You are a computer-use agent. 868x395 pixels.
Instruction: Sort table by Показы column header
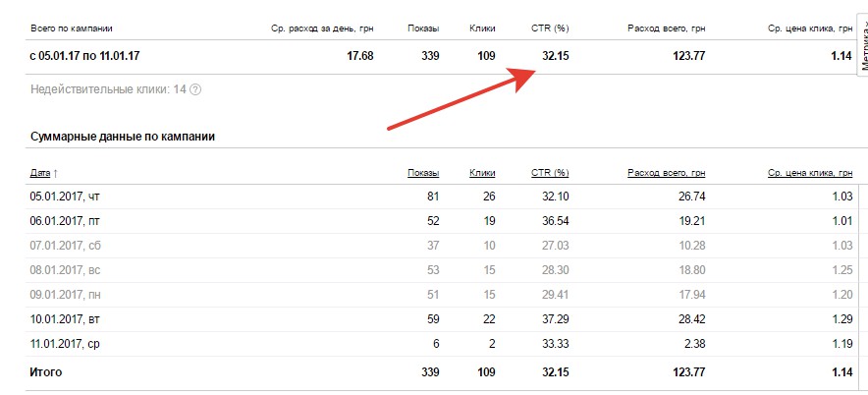(x=423, y=173)
